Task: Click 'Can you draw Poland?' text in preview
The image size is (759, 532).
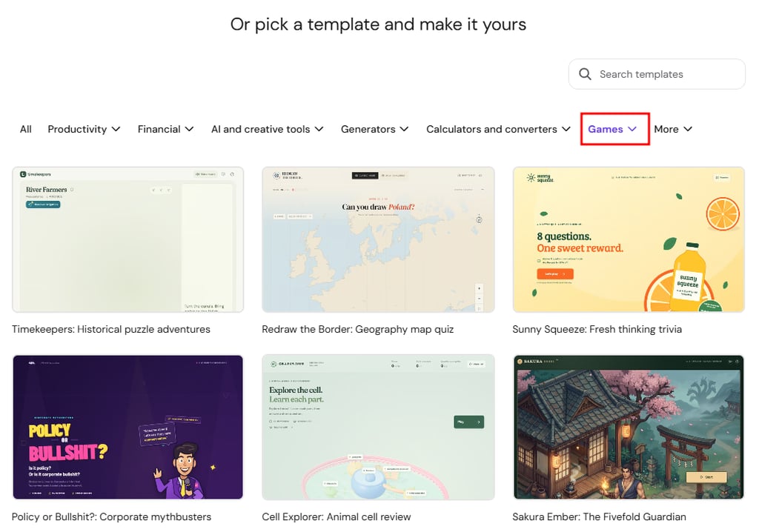Action: pyautogui.click(x=378, y=207)
